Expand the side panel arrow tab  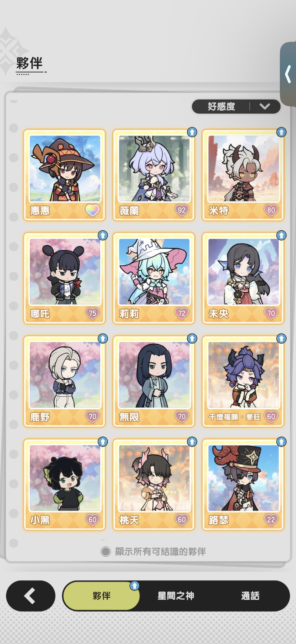tap(288, 74)
